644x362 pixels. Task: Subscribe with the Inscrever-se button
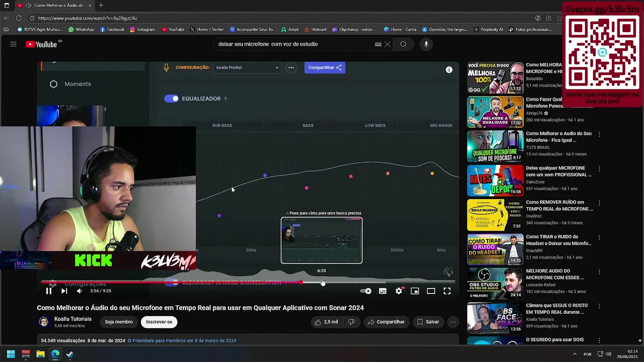159,322
